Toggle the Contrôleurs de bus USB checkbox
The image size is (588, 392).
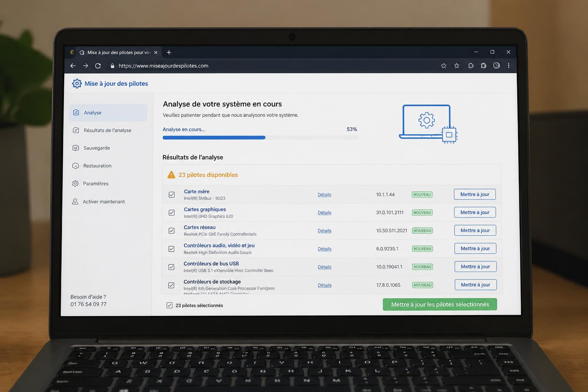(x=171, y=267)
